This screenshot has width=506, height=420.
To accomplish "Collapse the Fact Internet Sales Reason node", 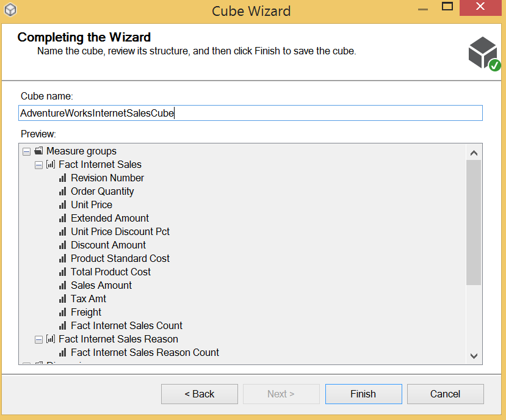I will point(38,339).
